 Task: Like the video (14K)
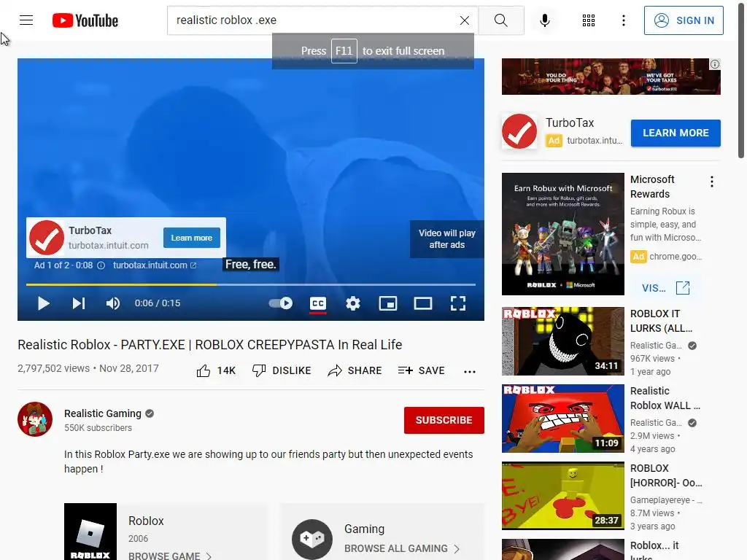[216, 370]
